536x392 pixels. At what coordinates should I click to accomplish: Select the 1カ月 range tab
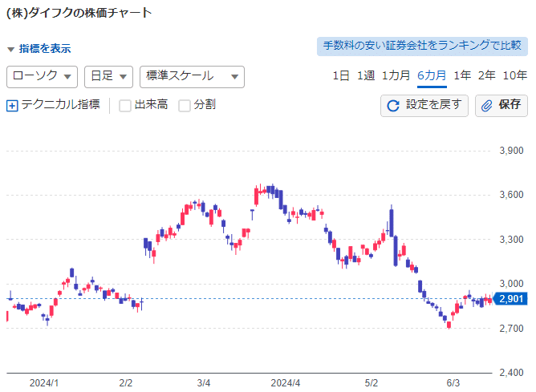(x=396, y=76)
